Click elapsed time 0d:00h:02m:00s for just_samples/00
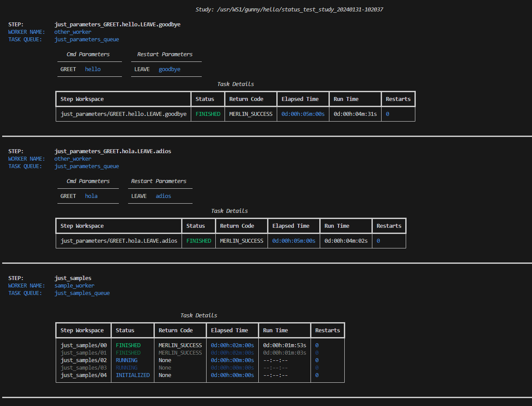This screenshot has width=532, height=406. click(x=232, y=345)
